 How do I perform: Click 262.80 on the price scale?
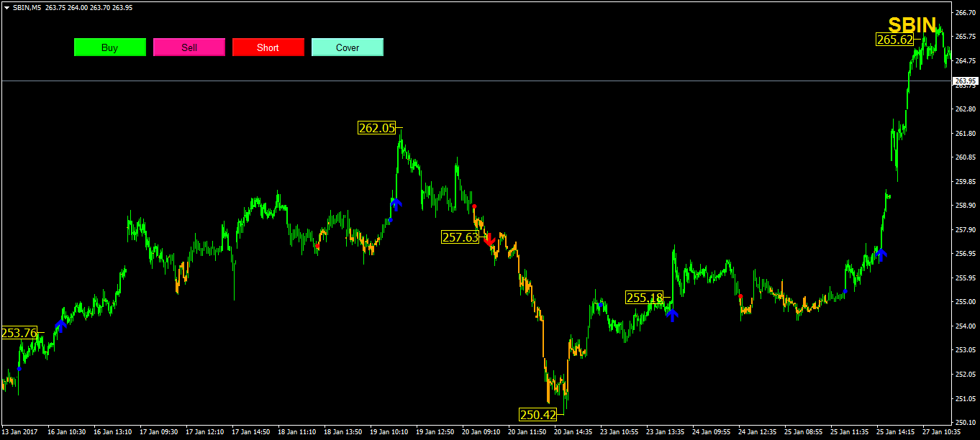pyautogui.click(x=965, y=109)
